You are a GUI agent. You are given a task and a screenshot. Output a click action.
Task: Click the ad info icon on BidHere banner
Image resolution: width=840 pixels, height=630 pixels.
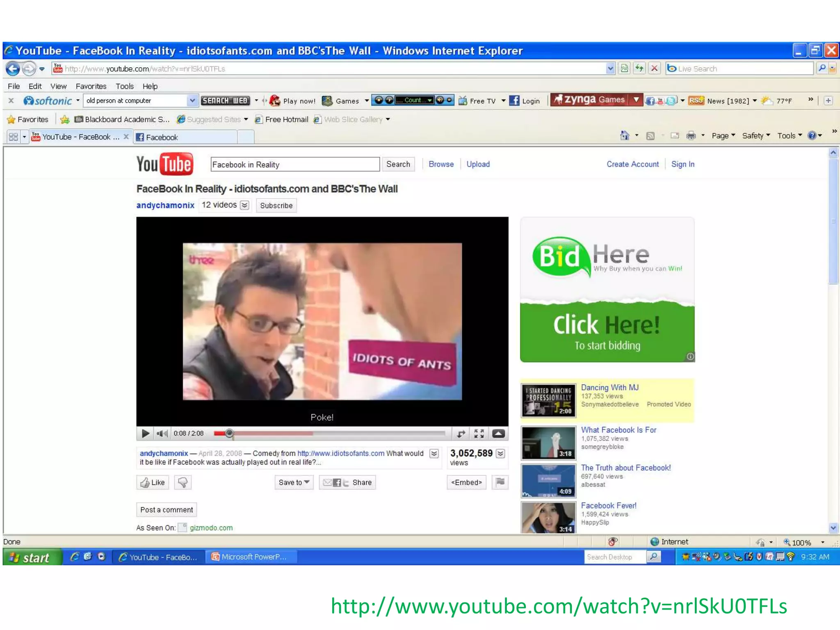pos(690,356)
